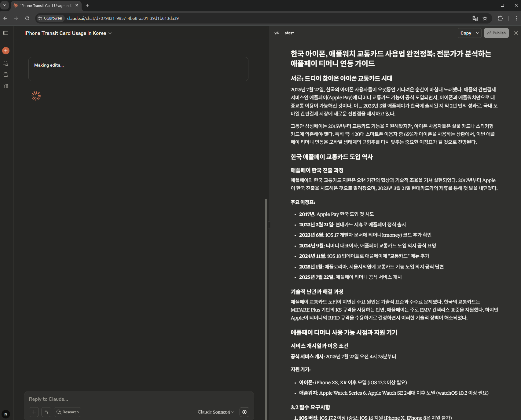Screen dimensions: 521x420
Task: Click the GGBrowser label in address bar
Action: pyautogui.click(x=53, y=18)
